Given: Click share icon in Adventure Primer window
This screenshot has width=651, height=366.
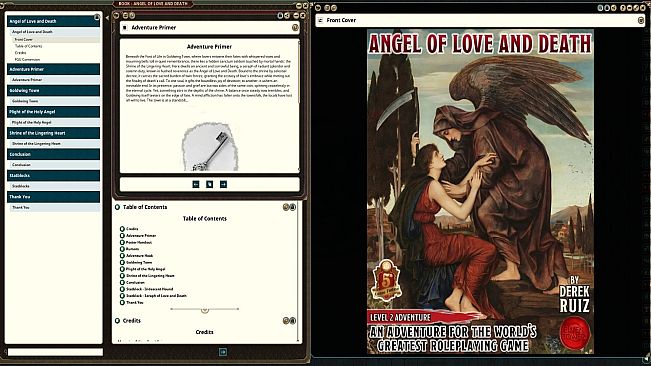Looking at the screenshot, I should tap(286, 15).
